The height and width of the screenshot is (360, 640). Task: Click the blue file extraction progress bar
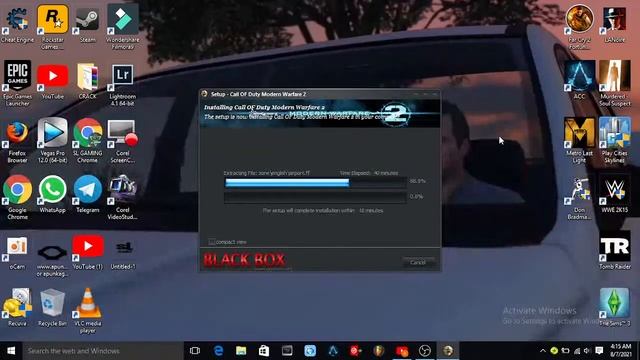[316, 183]
